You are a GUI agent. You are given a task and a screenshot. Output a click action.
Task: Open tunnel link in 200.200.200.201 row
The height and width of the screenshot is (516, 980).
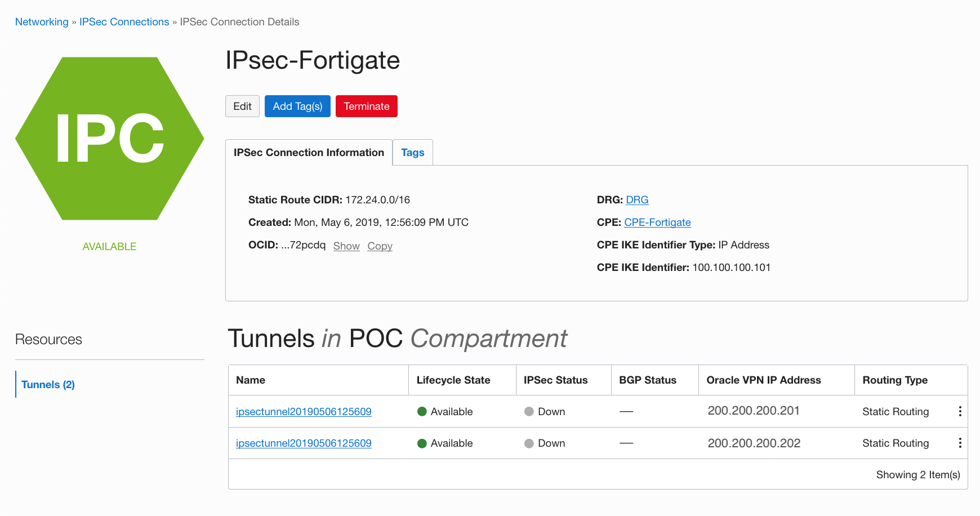(x=304, y=412)
